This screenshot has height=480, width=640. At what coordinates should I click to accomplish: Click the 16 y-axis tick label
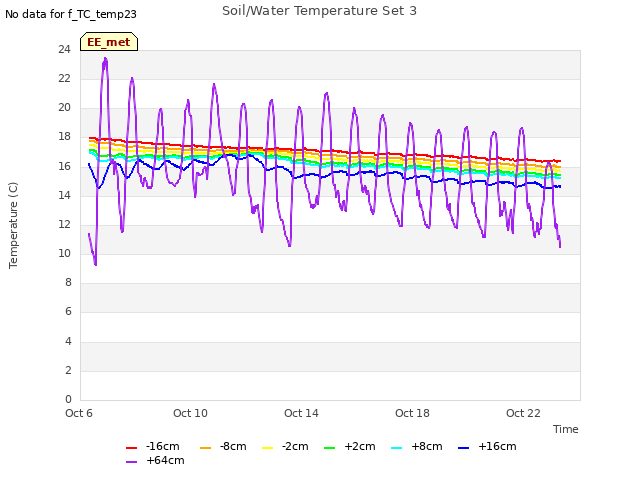[64, 166]
